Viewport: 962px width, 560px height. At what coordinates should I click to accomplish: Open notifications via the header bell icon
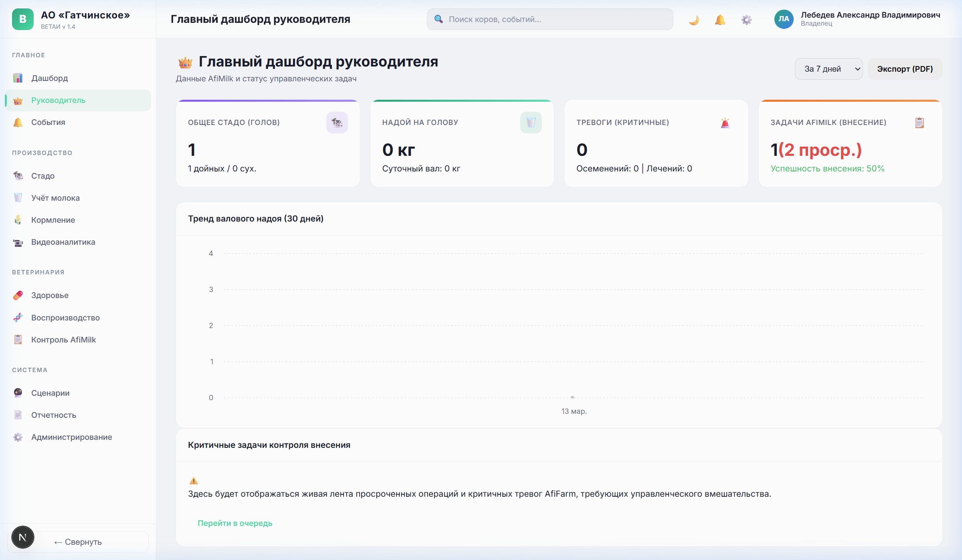pyautogui.click(x=720, y=20)
